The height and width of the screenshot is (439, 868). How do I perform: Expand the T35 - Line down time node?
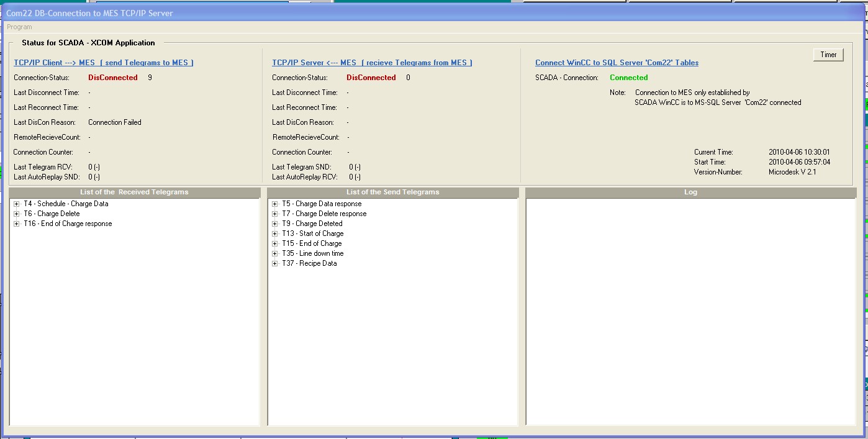(x=275, y=253)
